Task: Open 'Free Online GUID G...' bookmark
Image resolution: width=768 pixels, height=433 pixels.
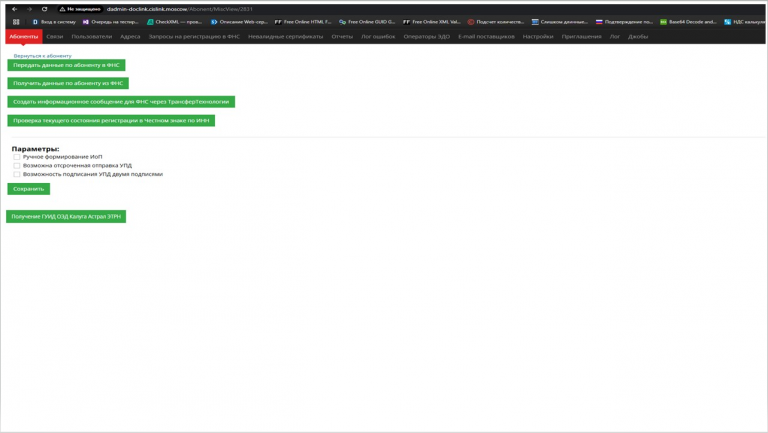Action: (367, 22)
